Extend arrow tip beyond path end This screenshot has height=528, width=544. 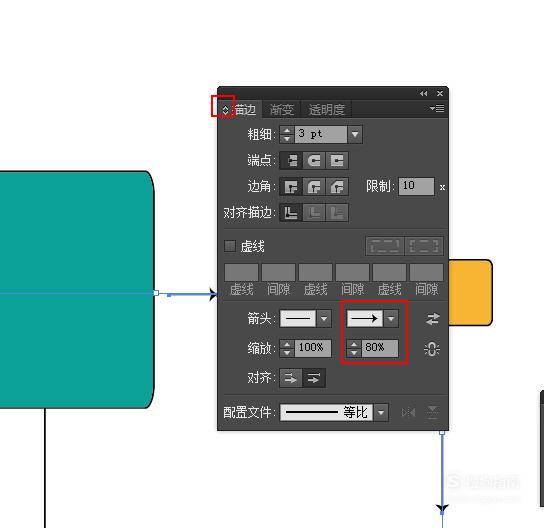tap(291, 378)
